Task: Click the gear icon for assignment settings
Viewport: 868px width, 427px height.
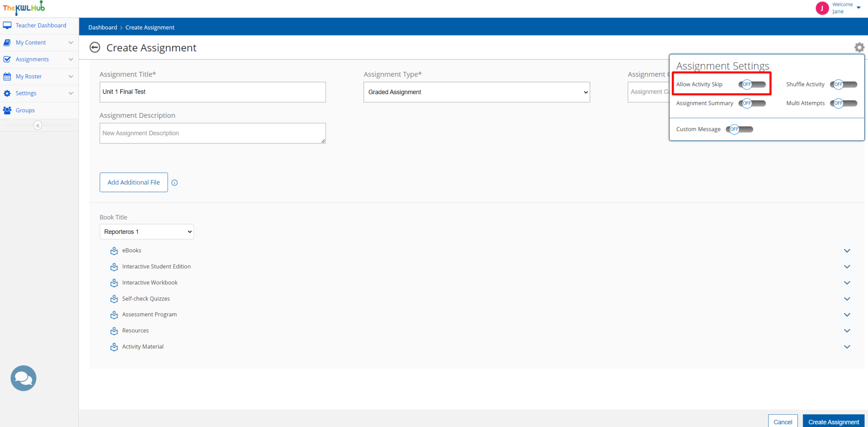Action: pyautogui.click(x=859, y=47)
